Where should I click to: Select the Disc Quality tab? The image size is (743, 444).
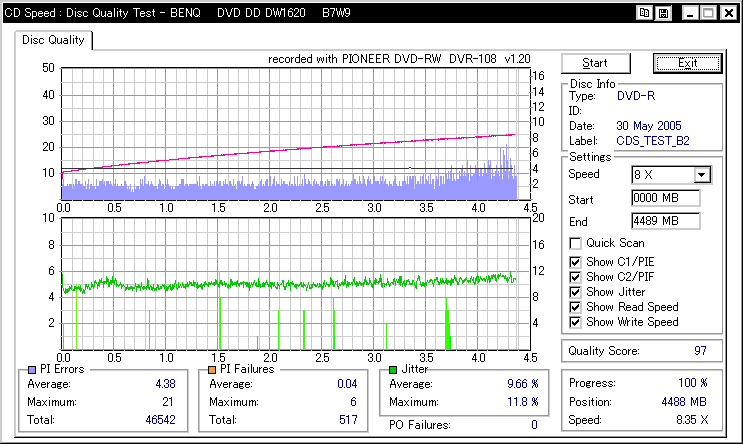(x=53, y=40)
